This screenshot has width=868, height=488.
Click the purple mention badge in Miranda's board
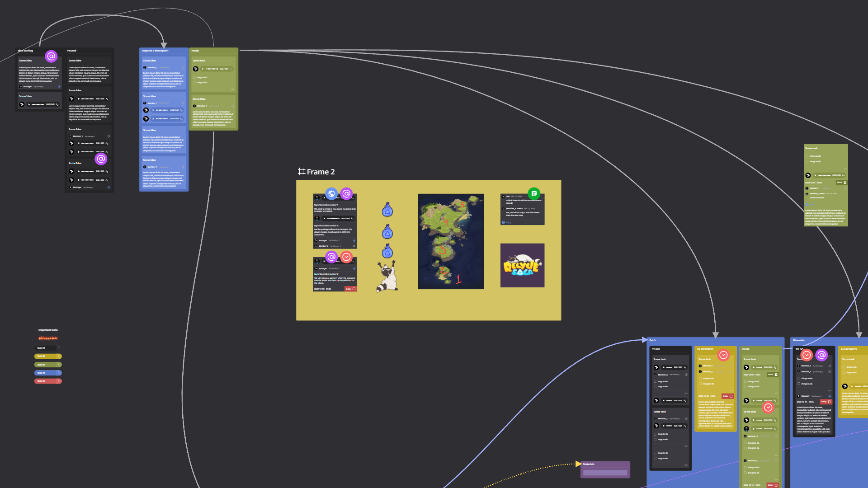click(x=821, y=355)
